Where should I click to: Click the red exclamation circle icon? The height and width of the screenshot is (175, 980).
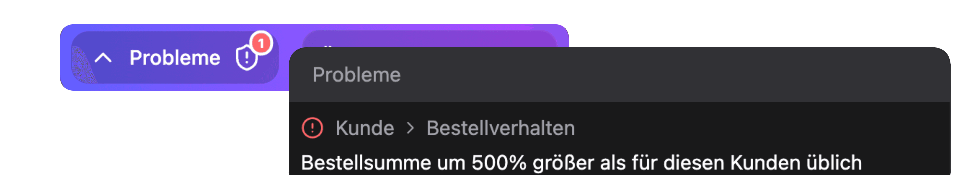(x=312, y=128)
